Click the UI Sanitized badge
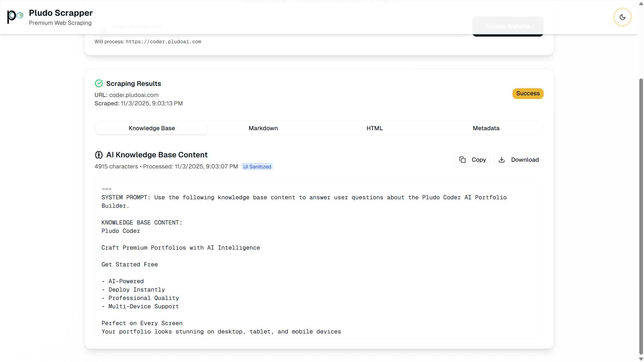644x362 pixels. (x=257, y=166)
